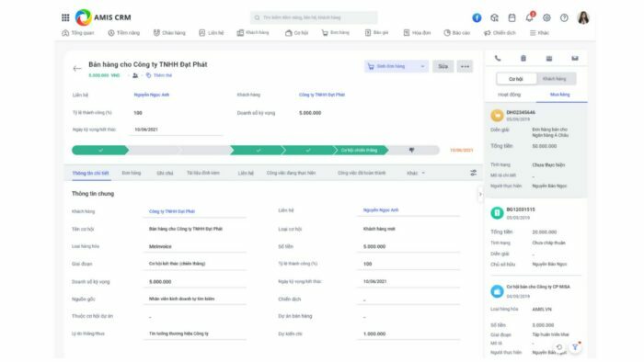Click the Facebook icon in header
The height and width of the screenshot is (362, 644).
click(x=477, y=17)
